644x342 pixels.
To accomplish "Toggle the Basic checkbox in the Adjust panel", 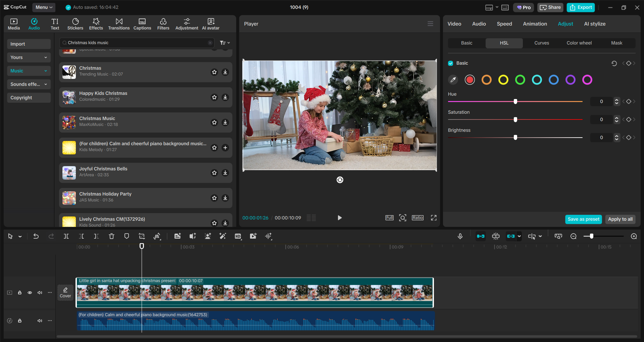I will pyautogui.click(x=450, y=63).
